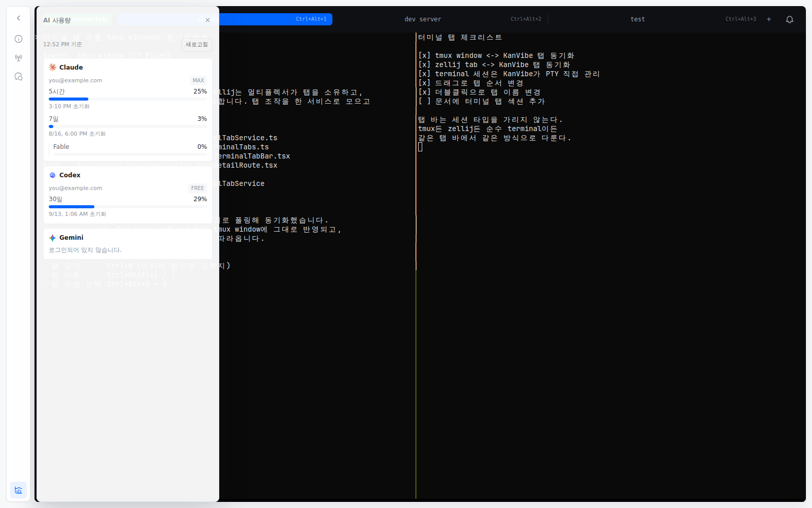Click the Claude card title text

coord(71,68)
